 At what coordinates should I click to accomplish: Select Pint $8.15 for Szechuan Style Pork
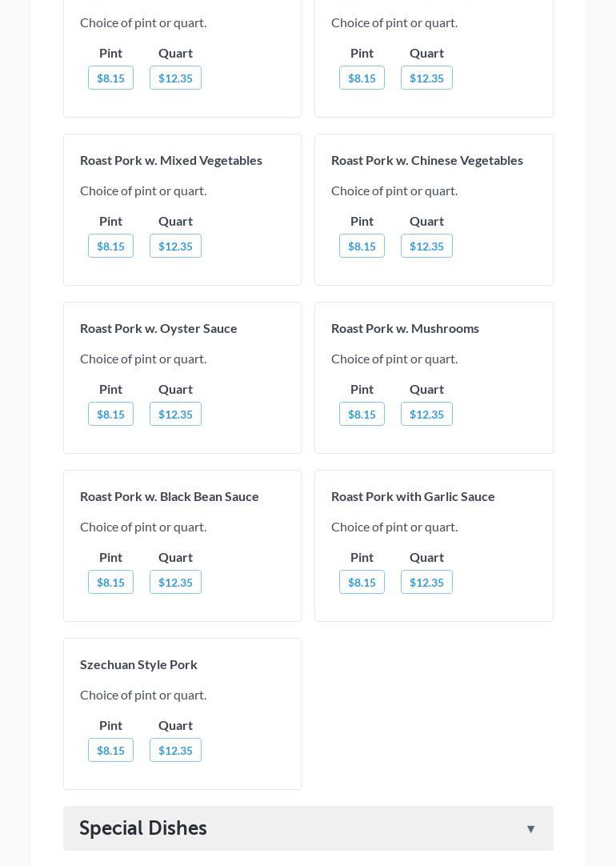[110, 750]
